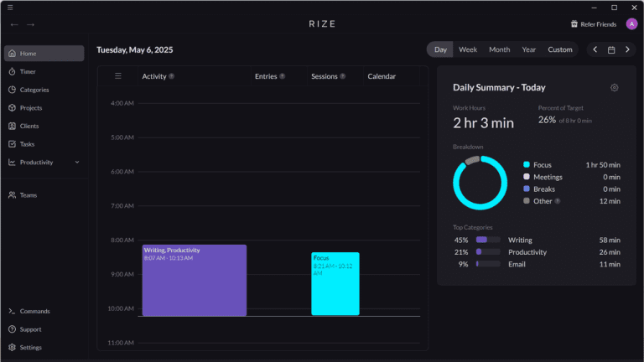
Task: Open Categories page label
Action: pos(34,90)
